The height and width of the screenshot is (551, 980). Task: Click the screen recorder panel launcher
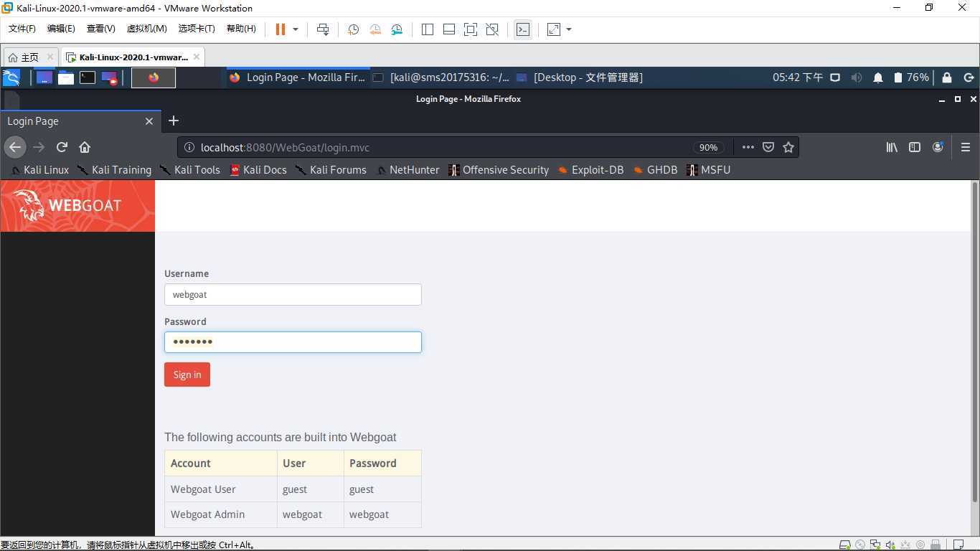click(x=109, y=77)
